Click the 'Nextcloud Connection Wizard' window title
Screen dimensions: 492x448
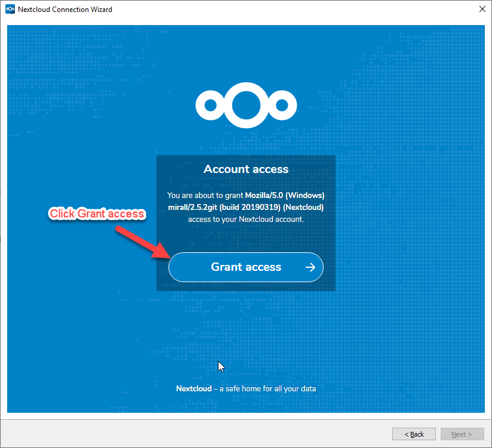(65, 10)
